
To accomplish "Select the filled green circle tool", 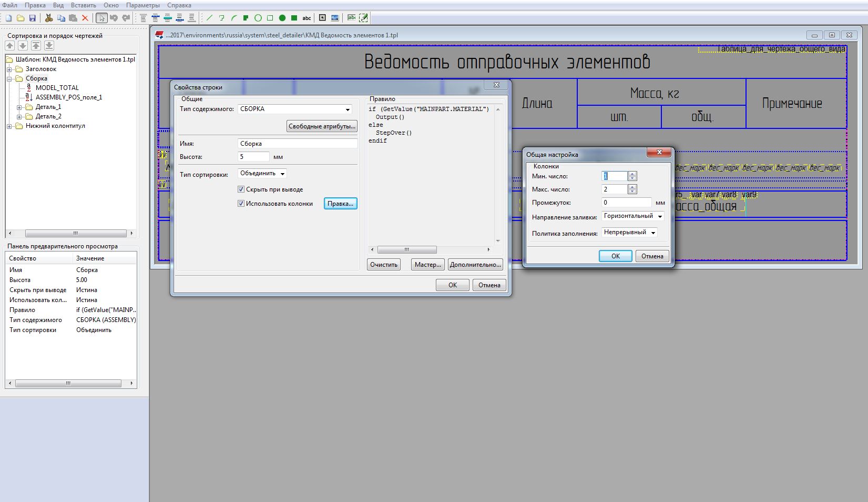I will point(282,18).
